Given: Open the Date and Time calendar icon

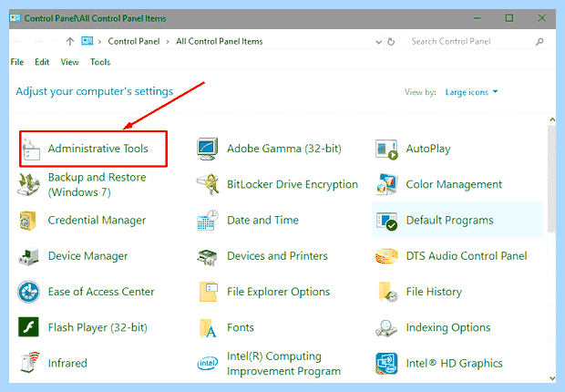Looking at the screenshot, I should [208, 220].
